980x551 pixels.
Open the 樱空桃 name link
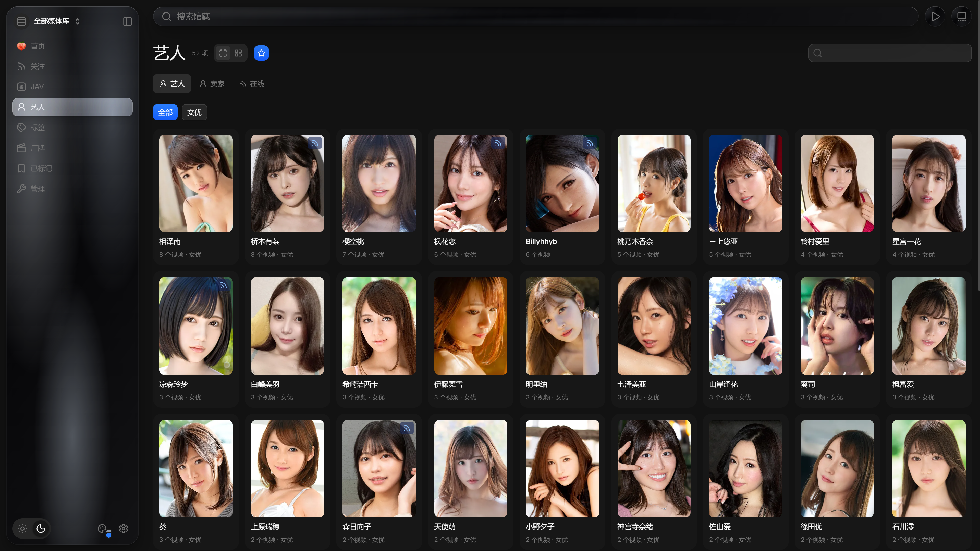pyautogui.click(x=353, y=242)
